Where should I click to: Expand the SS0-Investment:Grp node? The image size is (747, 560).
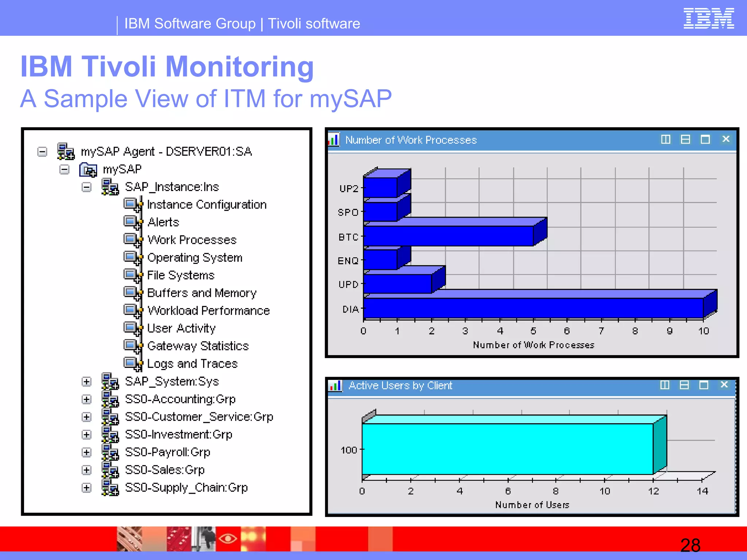tap(86, 435)
